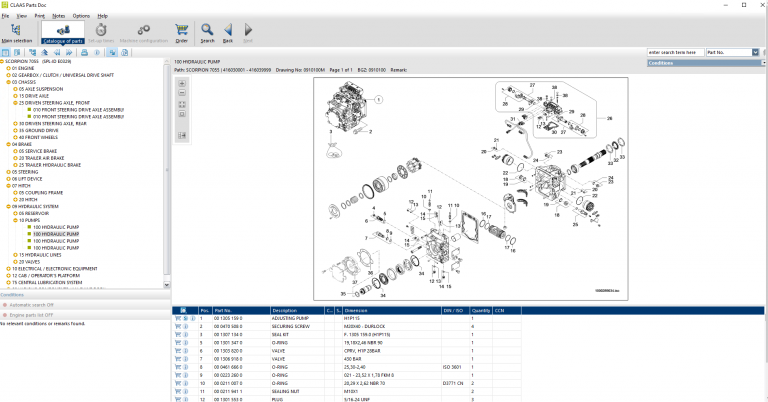Open the Order shopping cart
This screenshot has width=768, height=402.
click(x=181, y=32)
